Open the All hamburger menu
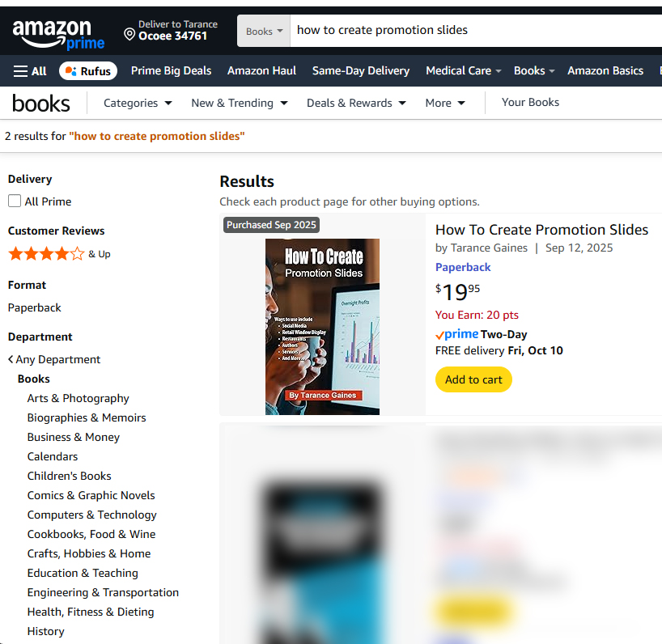The image size is (662, 644). pos(30,71)
